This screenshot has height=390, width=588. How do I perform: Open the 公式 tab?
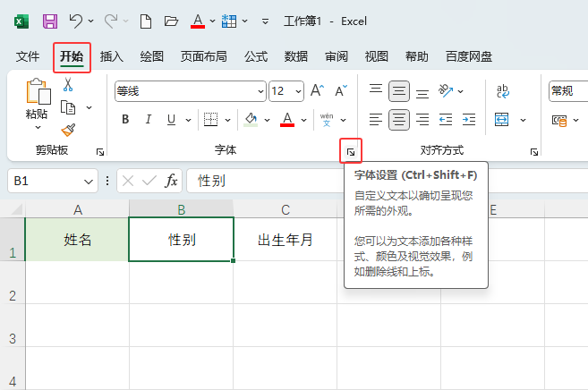pos(256,56)
